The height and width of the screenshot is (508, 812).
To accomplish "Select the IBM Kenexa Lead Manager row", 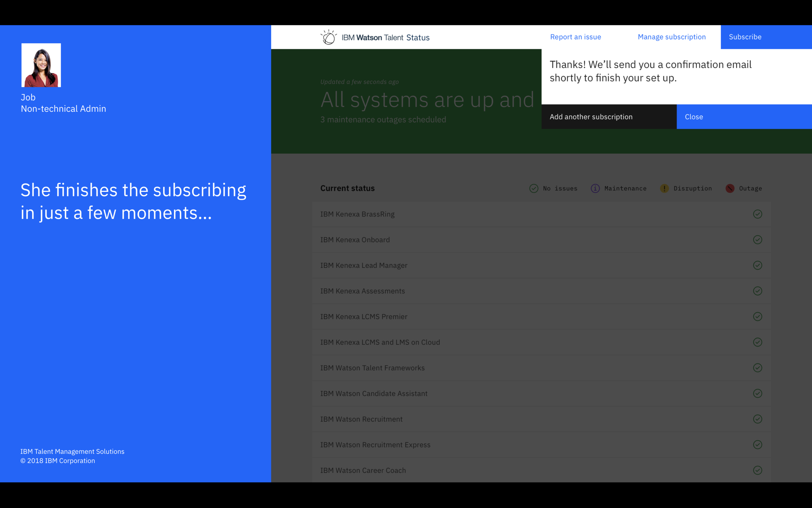I will point(541,266).
